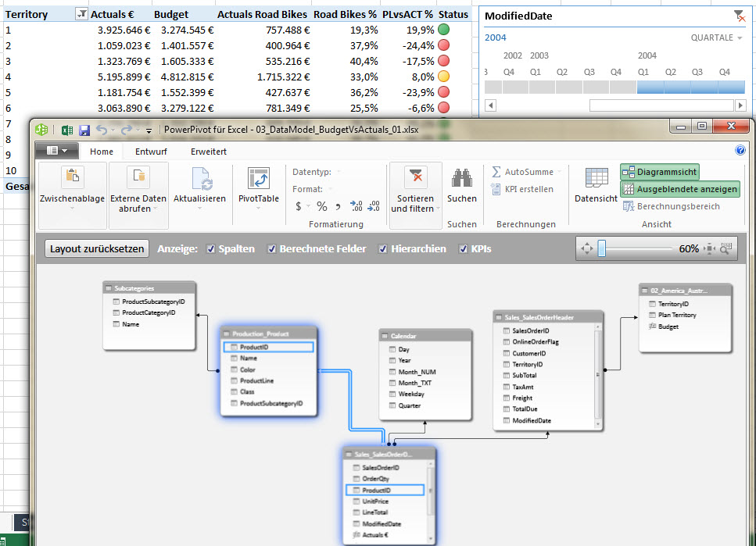
Task: Toggle the KPIs display checkbox
Action: (464, 248)
